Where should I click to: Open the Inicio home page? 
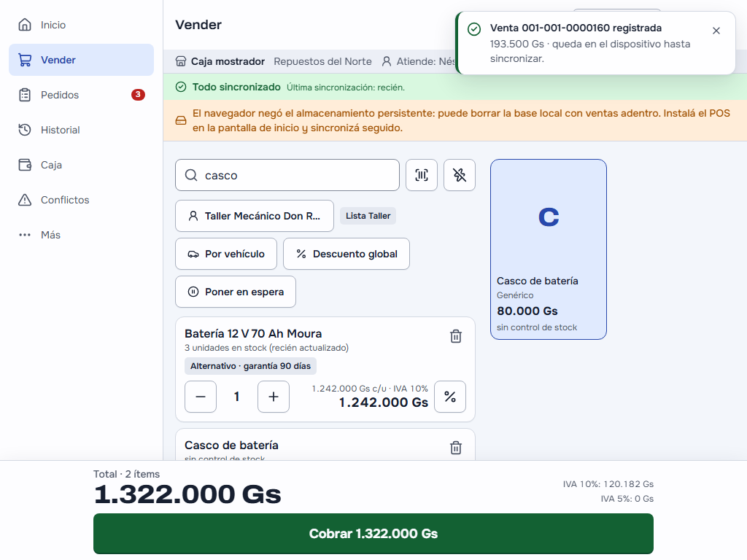click(82, 25)
